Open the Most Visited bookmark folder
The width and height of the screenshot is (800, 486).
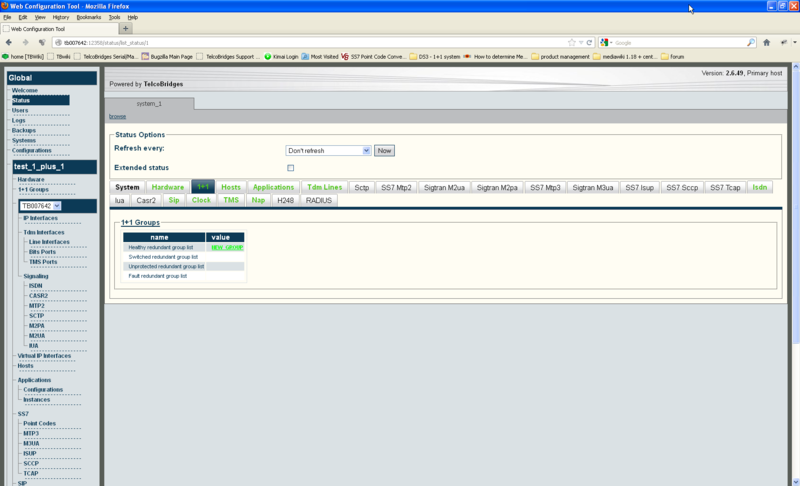click(x=320, y=57)
